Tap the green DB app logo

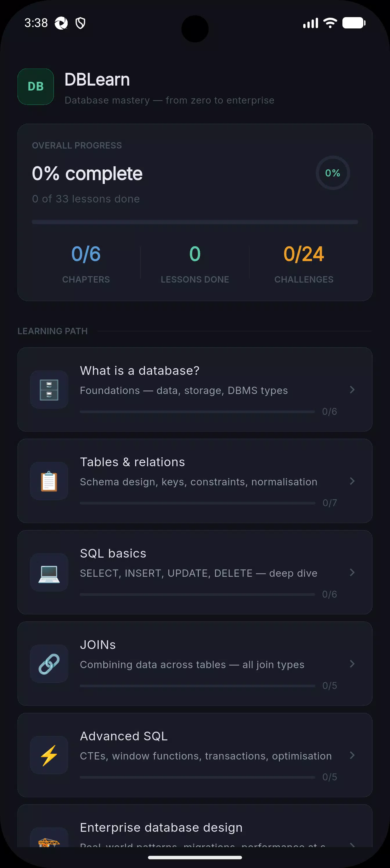[x=36, y=87]
